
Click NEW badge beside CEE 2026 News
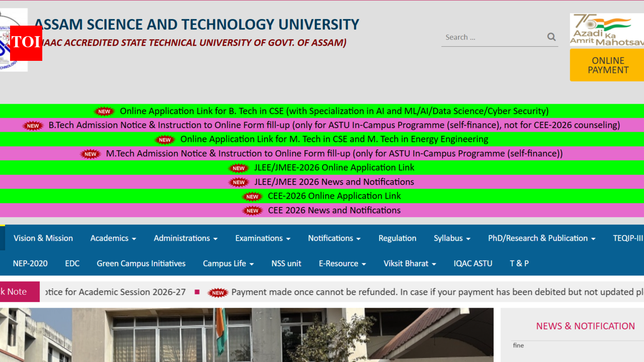(x=252, y=211)
